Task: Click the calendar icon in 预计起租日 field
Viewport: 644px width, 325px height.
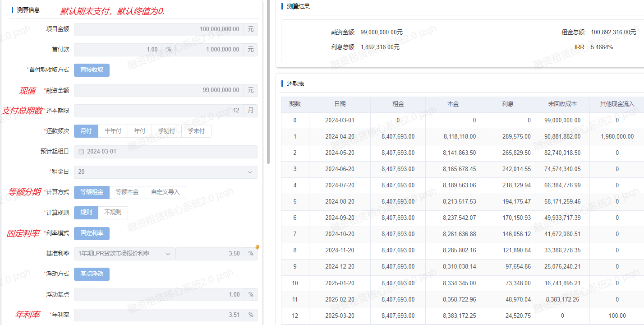Action: point(81,152)
